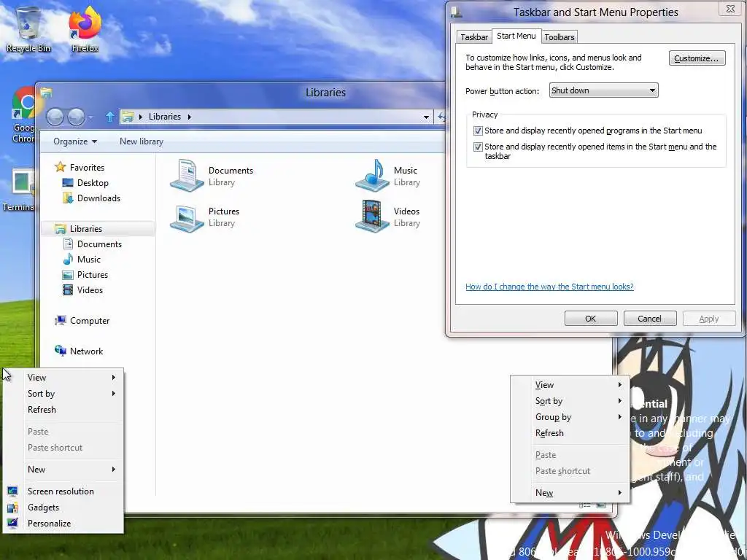Select Favorites star in navigation pane
The image size is (747, 560).
point(60,167)
